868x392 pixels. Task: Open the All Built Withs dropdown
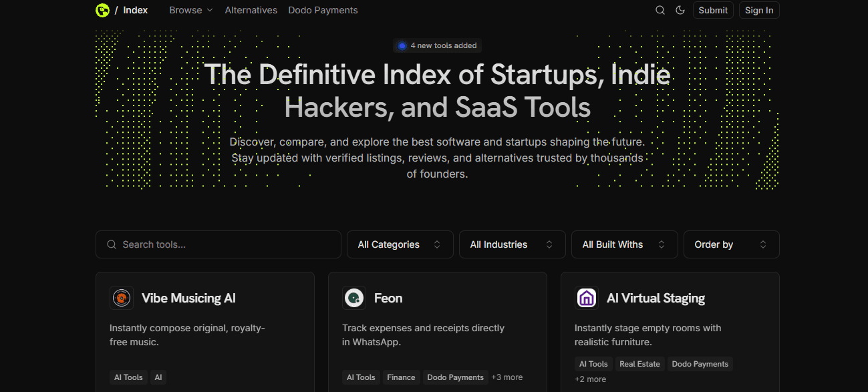625,244
